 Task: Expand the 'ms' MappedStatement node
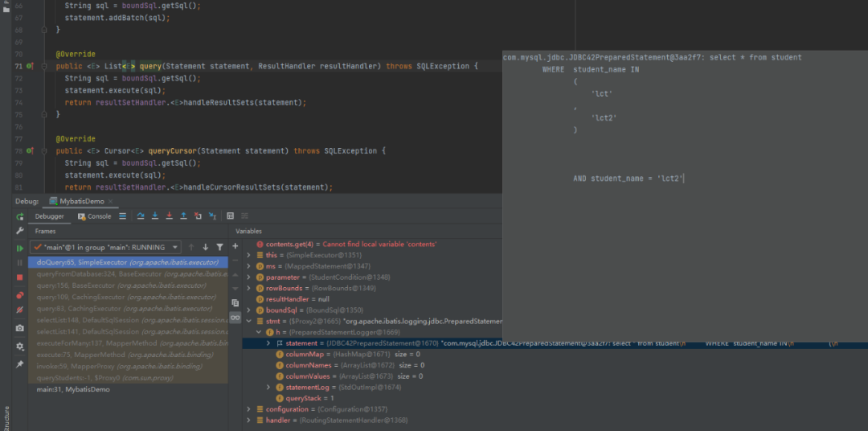point(250,266)
